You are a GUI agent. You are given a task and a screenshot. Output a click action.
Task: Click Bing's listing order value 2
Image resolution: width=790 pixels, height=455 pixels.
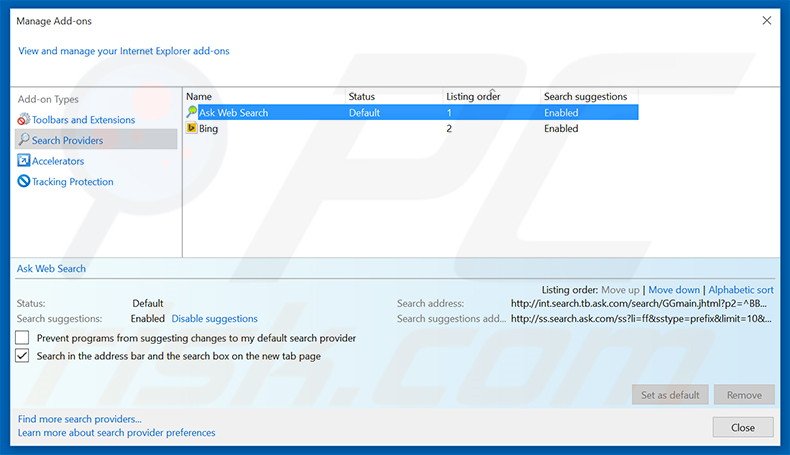click(449, 128)
